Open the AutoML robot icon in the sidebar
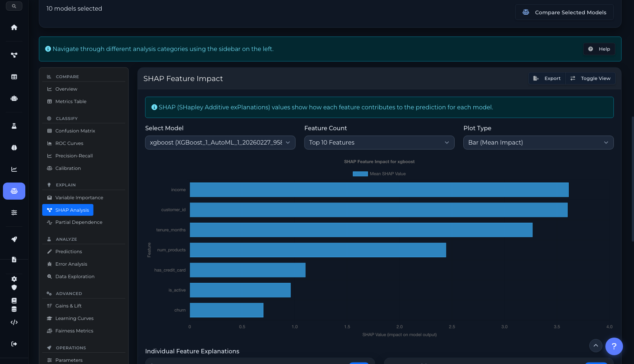The height and width of the screenshot is (364, 634). point(14,98)
